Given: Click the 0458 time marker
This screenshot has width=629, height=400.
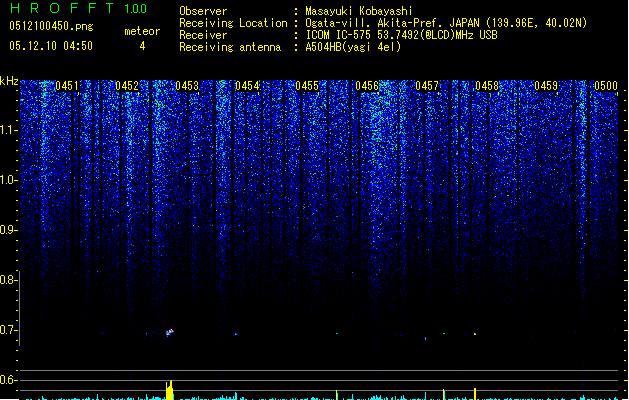Looking at the screenshot, I should (x=487, y=86).
